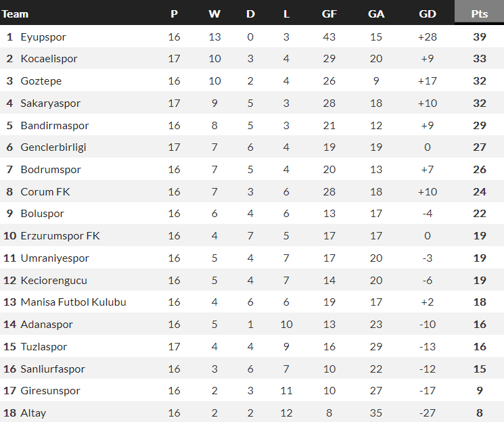The height and width of the screenshot is (422, 504).
Task: Open Sakaryaspor team page
Action: tap(50, 103)
